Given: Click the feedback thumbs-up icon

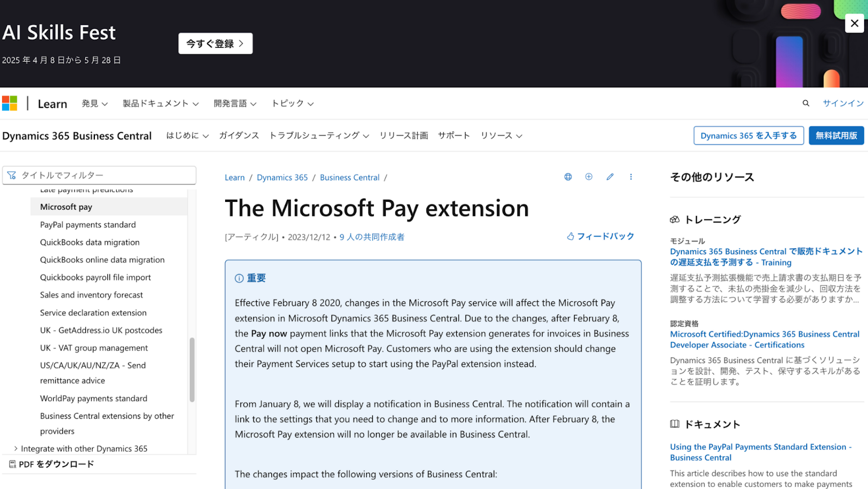Looking at the screenshot, I should click(571, 237).
